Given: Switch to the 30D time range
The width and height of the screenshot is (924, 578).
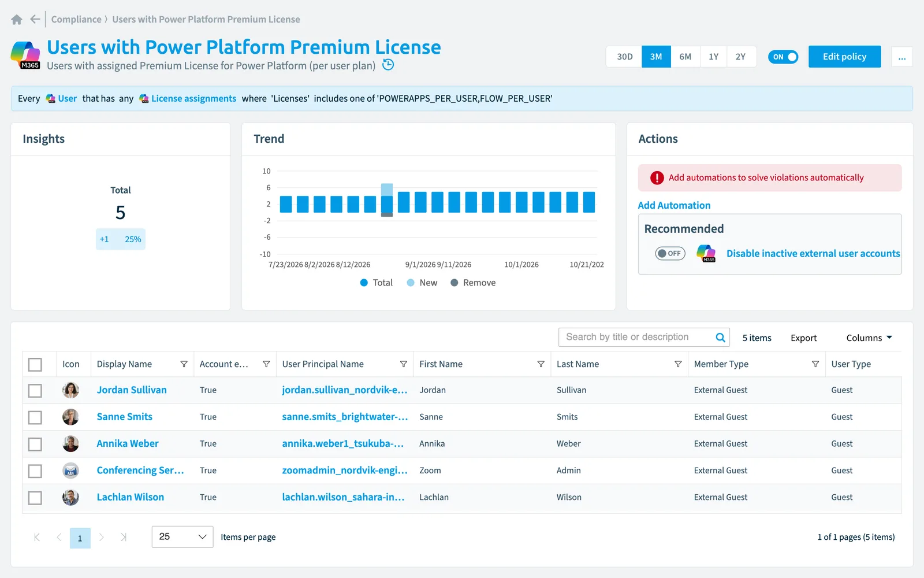Looking at the screenshot, I should point(624,57).
